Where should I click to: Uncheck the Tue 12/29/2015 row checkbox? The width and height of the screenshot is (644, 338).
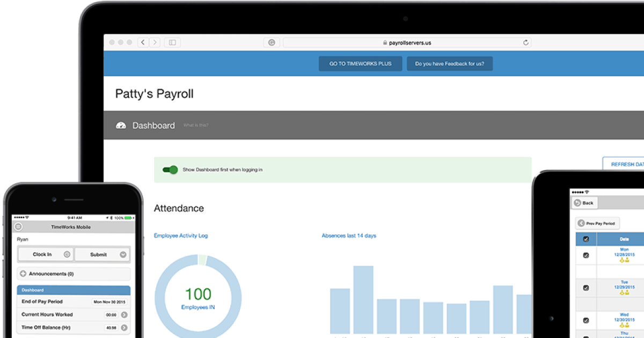point(586,288)
